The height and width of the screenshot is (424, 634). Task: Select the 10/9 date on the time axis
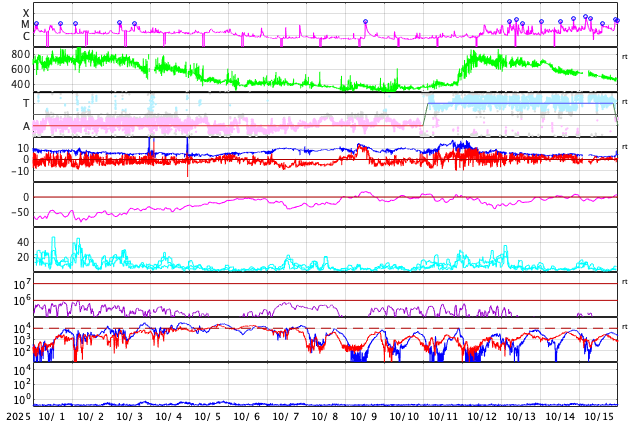coord(365,416)
